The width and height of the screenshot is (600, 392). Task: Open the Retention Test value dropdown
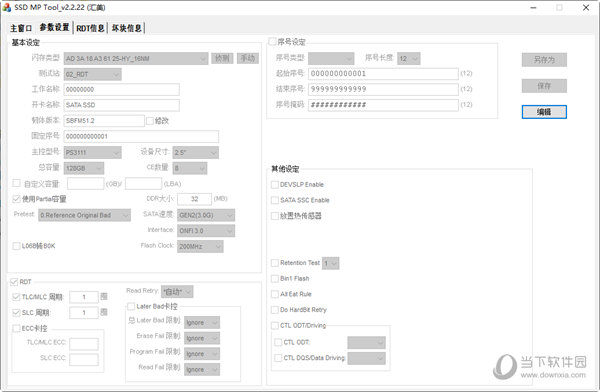click(330, 263)
